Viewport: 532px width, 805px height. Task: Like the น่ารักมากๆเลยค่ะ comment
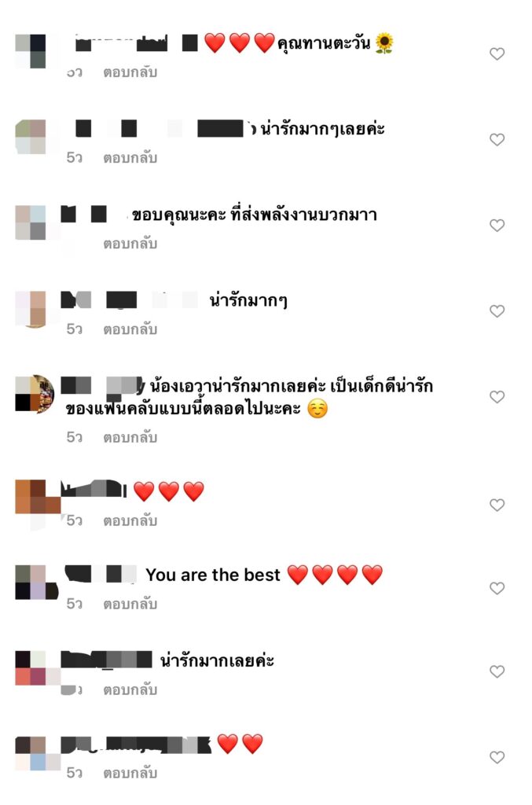coord(497,140)
